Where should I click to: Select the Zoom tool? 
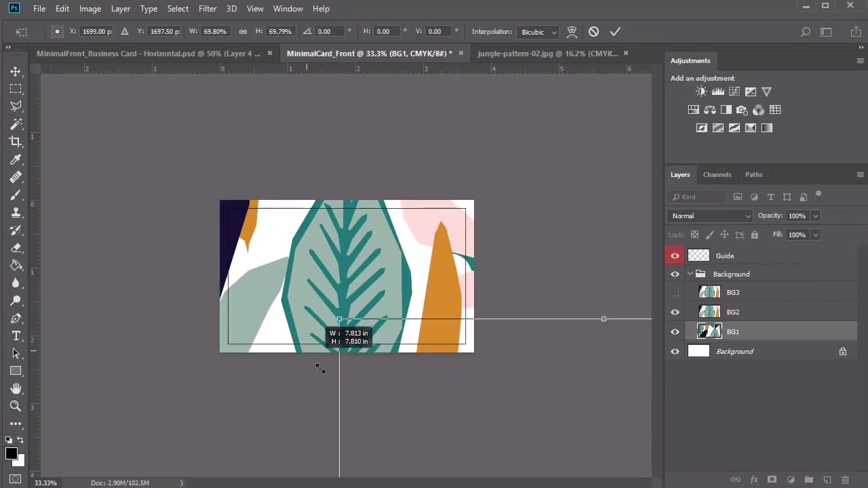click(x=16, y=406)
